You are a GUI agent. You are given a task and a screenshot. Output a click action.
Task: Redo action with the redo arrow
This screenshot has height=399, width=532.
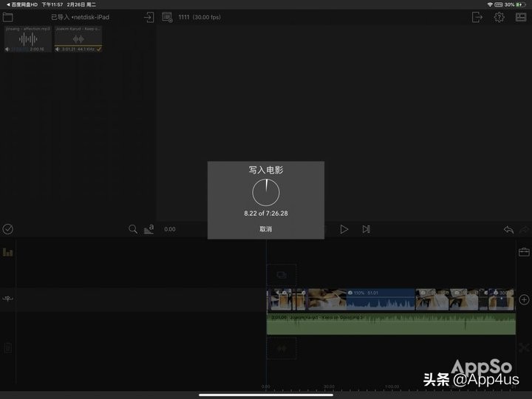524,230
